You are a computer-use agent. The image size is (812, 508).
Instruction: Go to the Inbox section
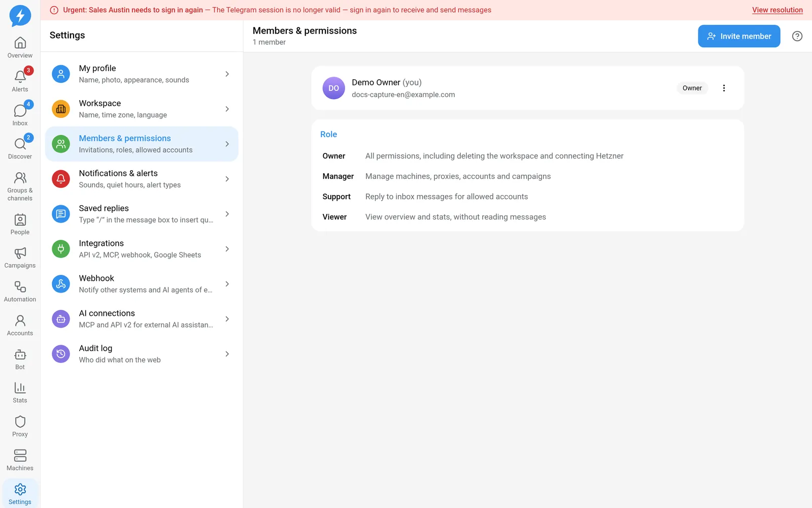(x=20, y=115)
